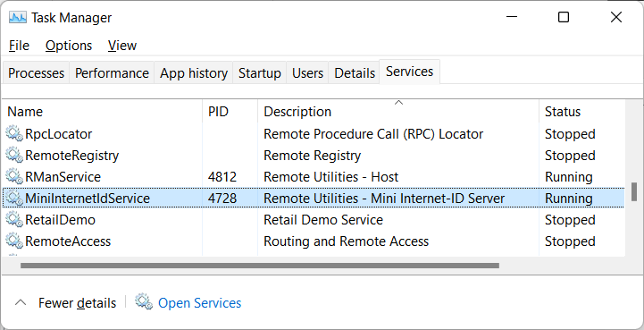
Task: Click the Fewer details button text
Action: pyautogui.click(x=77, y=303)
